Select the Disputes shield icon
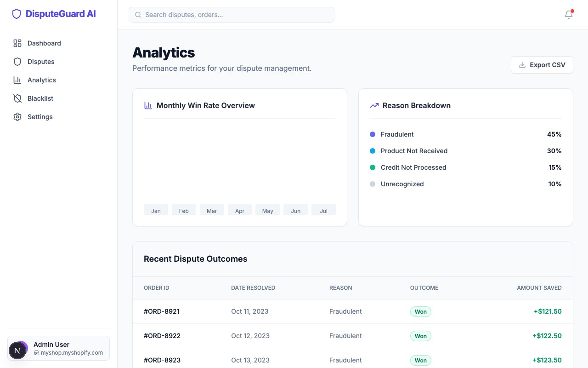This screenshot has width=588, height=368. [17, 61]
